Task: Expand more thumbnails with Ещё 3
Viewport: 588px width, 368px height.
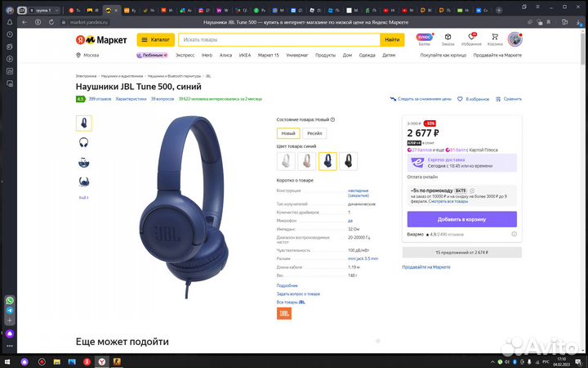Action: tap(83, 198)
